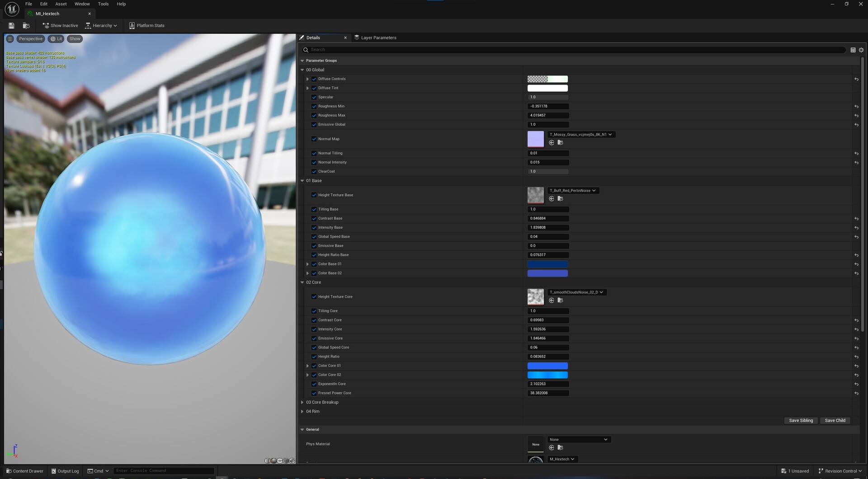Open the Tools menu
Viewport: 868px width, 479px height.
coord(104,4)
